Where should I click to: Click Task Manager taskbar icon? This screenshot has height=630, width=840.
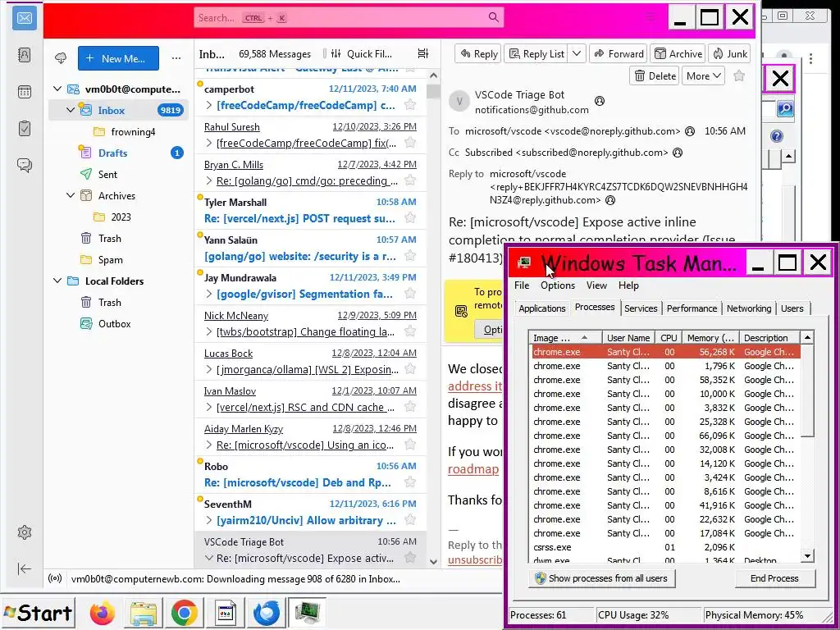307,613
